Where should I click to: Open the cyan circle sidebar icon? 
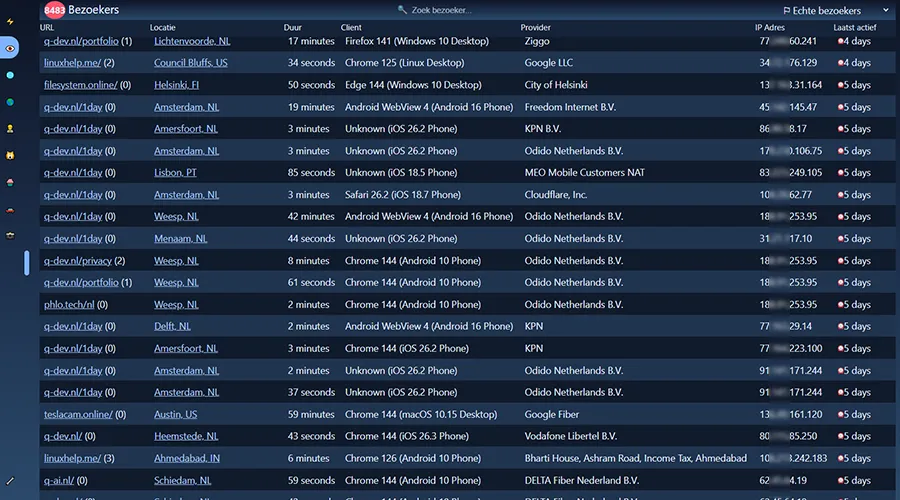(x=10, y=75)
